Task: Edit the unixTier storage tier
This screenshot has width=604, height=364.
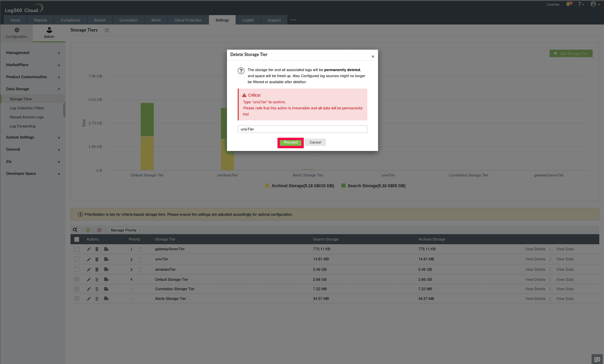Action: tap(89, 259)
